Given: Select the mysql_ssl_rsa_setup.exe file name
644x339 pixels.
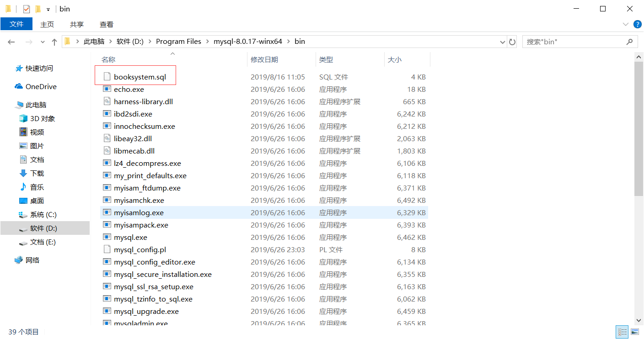Looking at the screenshot, I should click(x=154, y=286).
